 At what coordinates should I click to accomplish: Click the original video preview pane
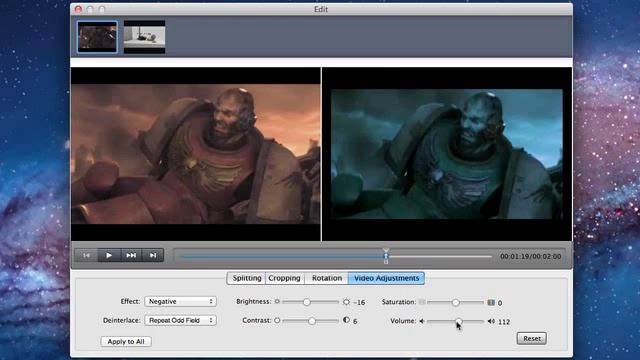[196, 154]
